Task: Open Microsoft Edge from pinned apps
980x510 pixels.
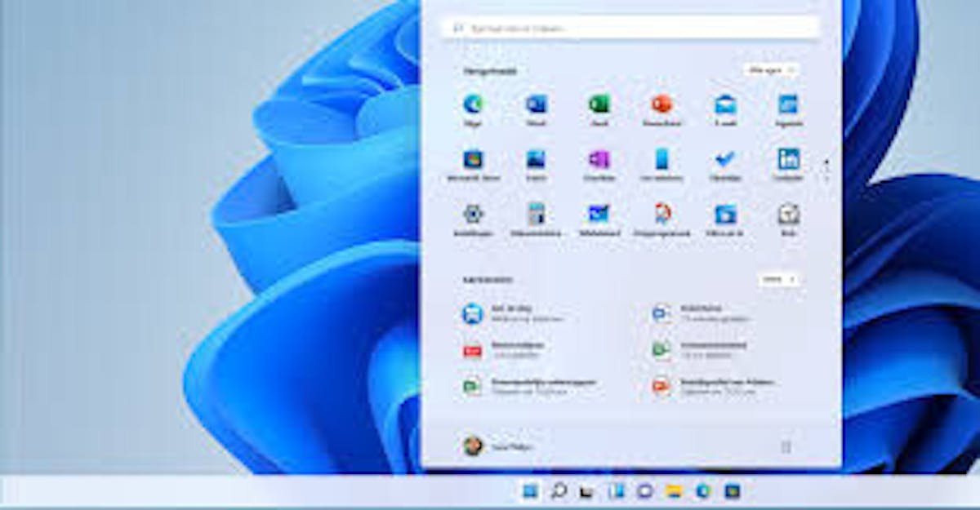Action: [x=473, y=104]
